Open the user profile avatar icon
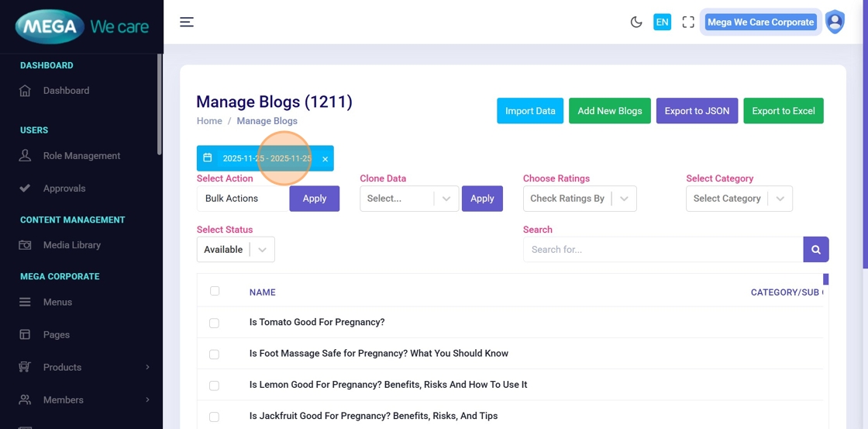 point(835,22)
